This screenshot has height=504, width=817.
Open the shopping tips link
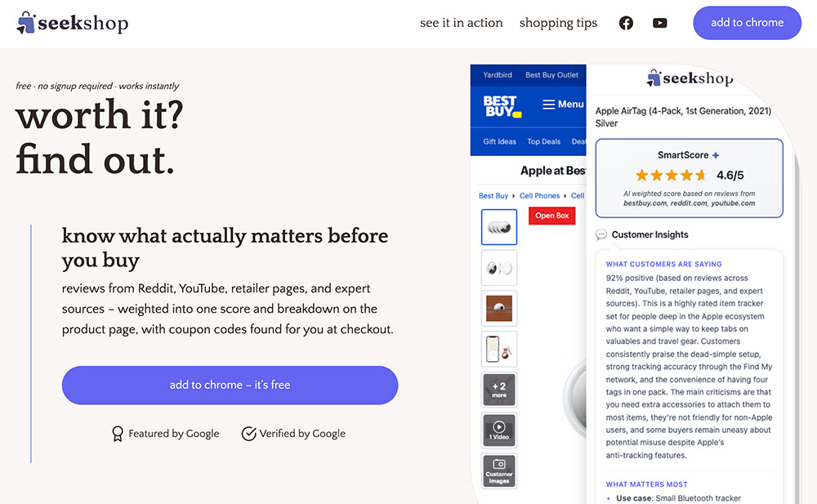(x=558, y=23)
